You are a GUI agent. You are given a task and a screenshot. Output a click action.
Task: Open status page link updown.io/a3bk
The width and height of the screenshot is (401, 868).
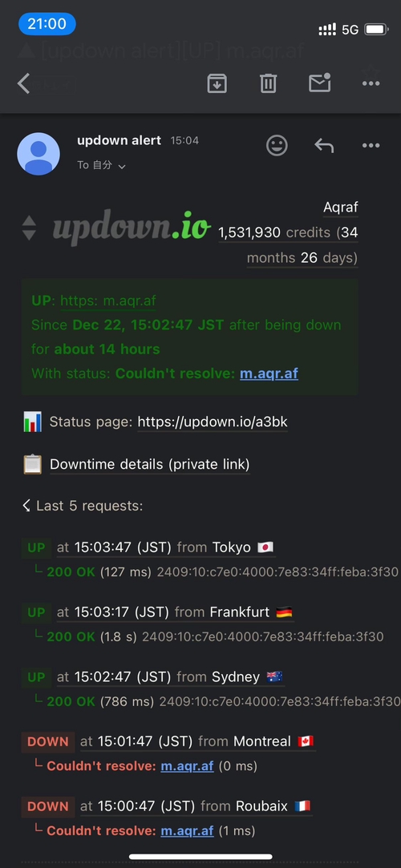pos(213,422)
